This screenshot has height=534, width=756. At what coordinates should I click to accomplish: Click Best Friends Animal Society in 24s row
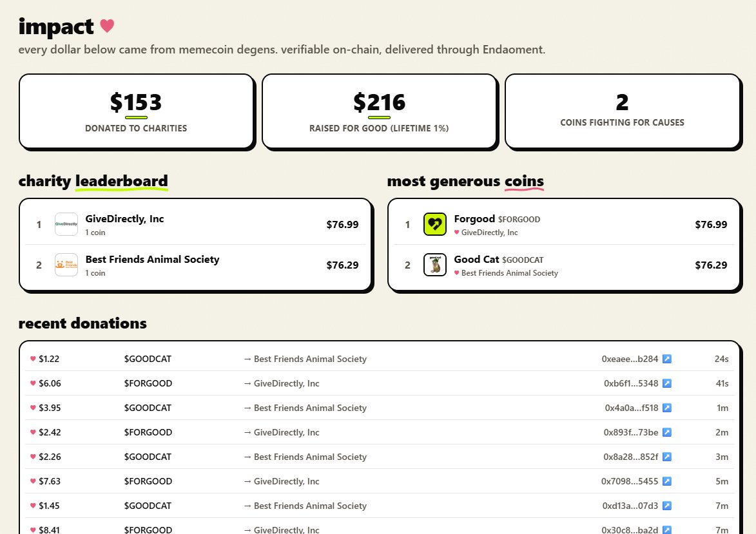click(x=310, y=359)
